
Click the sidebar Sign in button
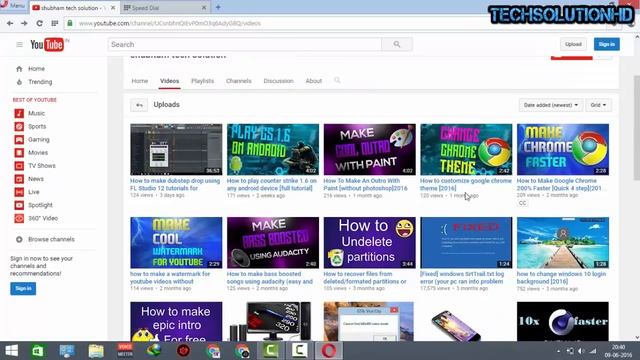click(x=23, y=289)
